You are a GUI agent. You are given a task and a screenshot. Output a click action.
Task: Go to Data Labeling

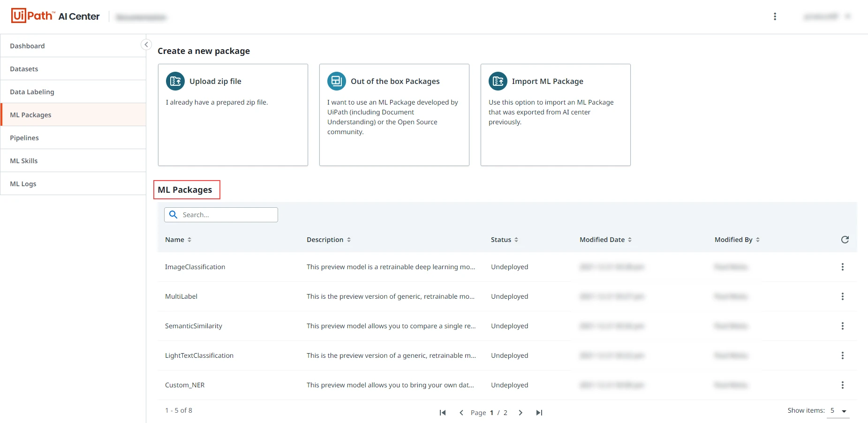coord(73,92)
